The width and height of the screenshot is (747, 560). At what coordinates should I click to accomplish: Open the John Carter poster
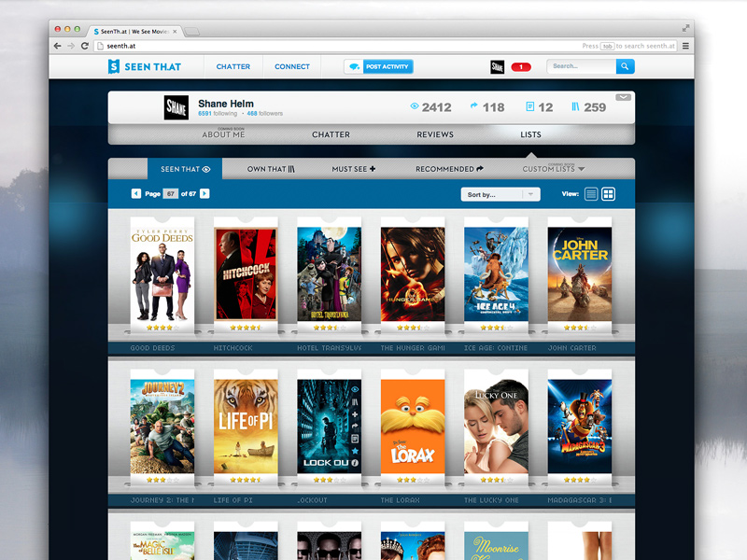pos(580,273)
